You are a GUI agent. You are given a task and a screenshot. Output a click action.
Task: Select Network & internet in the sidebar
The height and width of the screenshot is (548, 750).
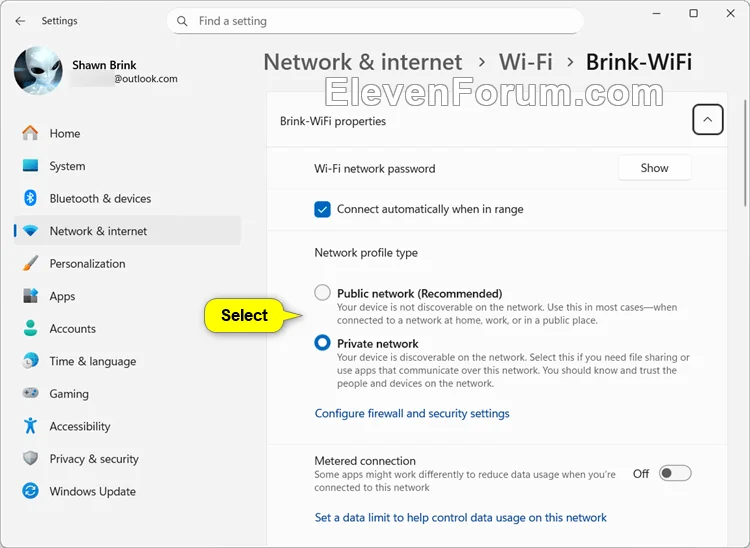click(127, 230)
